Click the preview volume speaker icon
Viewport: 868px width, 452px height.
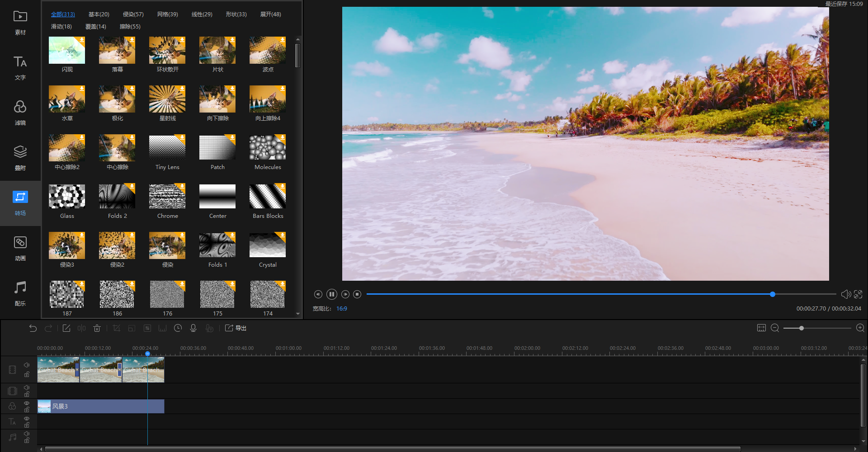click(x=845, y=294)
